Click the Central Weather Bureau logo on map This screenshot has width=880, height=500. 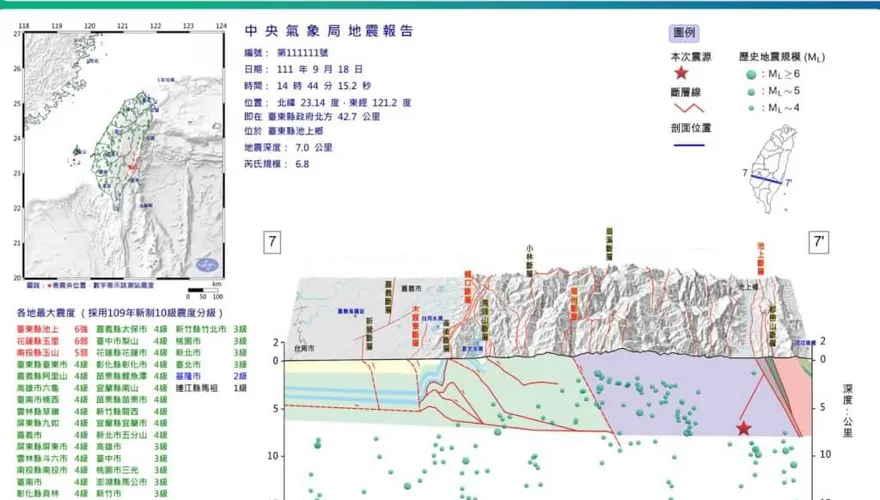tap(207, 264)
